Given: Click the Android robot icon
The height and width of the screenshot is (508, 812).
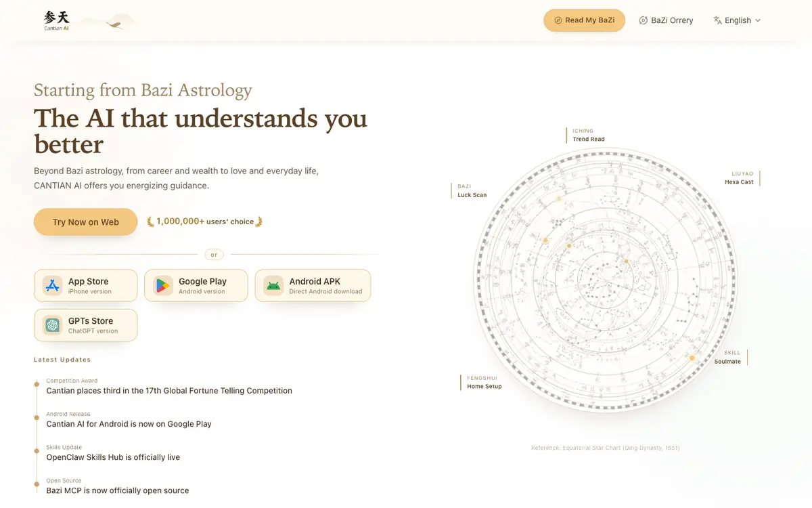Looking at the screenshot, I should coord(273,286).
